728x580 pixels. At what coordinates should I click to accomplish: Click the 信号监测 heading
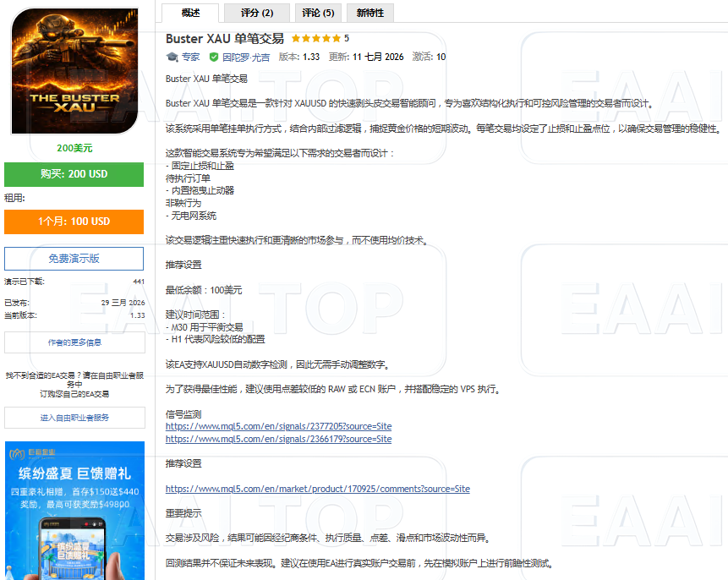(183, 414)
